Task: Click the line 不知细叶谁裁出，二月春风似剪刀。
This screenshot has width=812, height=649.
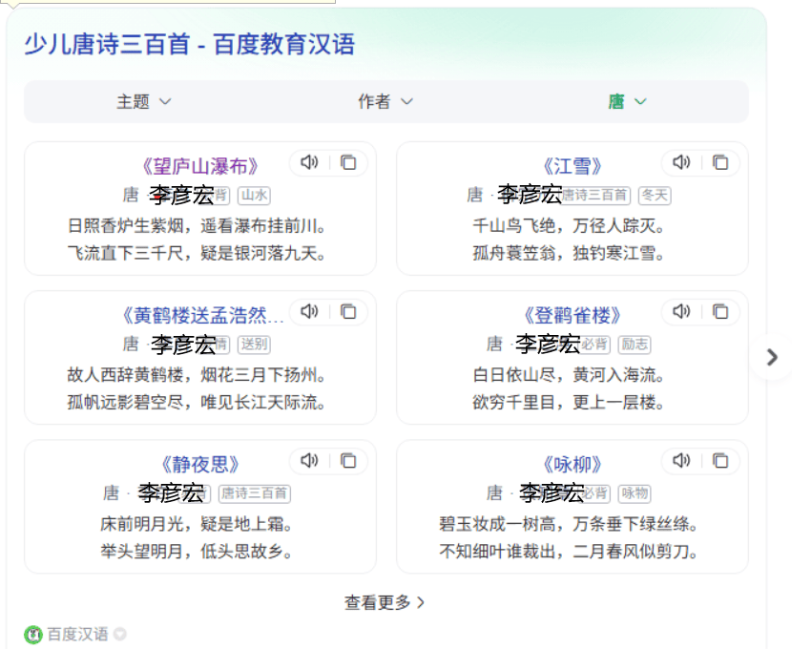Action: [x=569, y=551]
